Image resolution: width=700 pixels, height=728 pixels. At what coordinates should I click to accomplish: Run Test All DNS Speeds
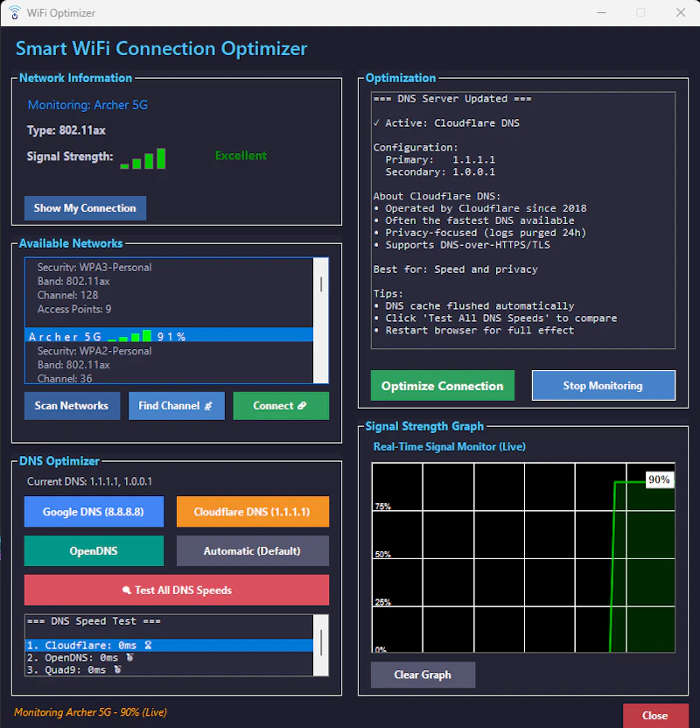click(177, 590)
